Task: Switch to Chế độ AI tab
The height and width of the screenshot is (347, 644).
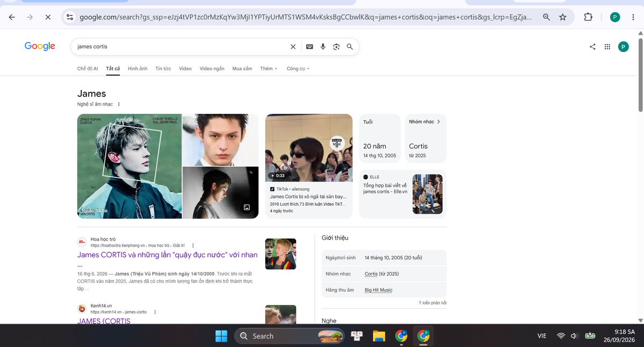Action: 88,69
